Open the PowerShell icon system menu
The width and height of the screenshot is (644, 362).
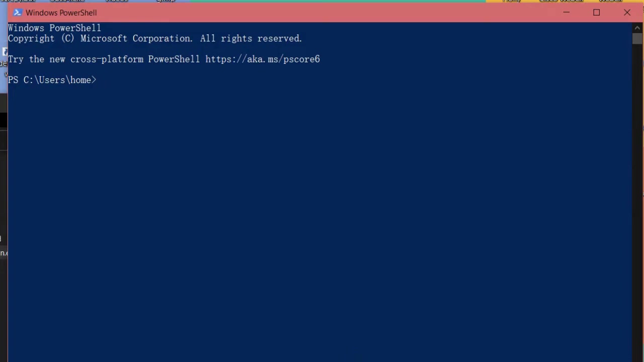pos(18,13)
